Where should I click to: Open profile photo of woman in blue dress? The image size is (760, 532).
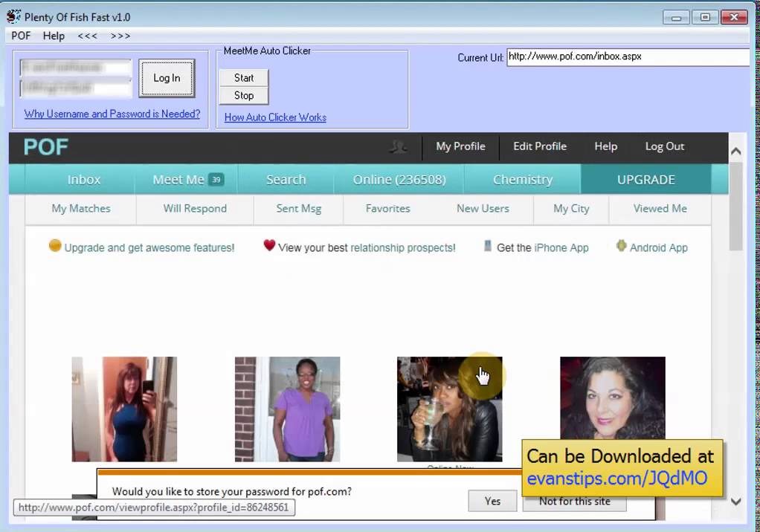point(125,409)
